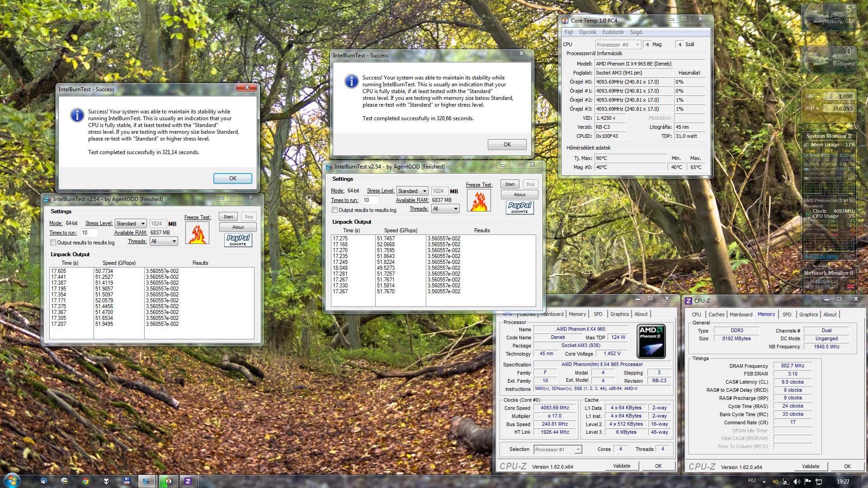The image size is (868, 488).
Task: Click GBP amount field 1.000
Action: pyautogui.click(x=838, y=96)
